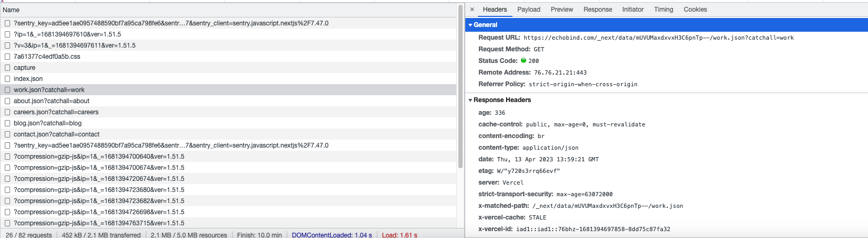
Task: Click the Request URL value
Action: click(658, 38)
